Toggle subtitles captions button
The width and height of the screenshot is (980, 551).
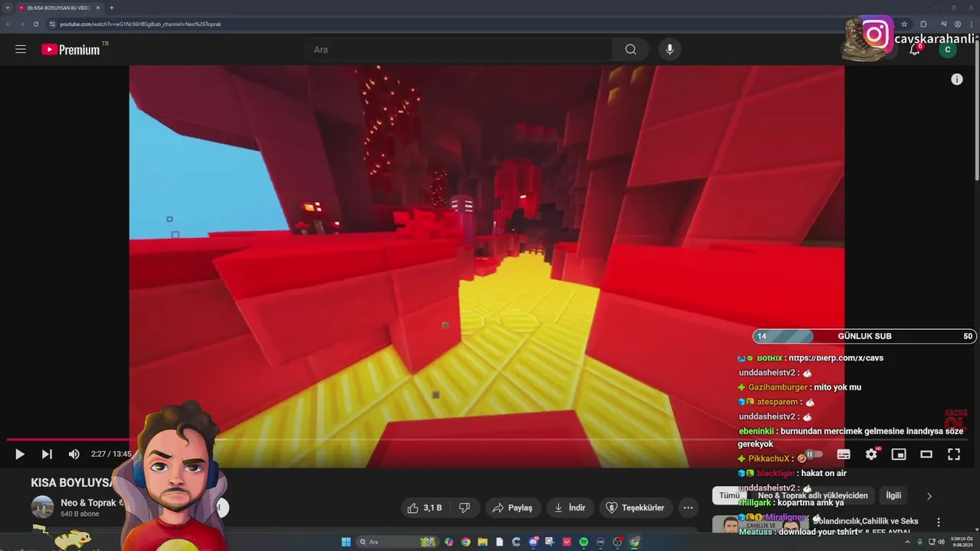tap(844, 455)
